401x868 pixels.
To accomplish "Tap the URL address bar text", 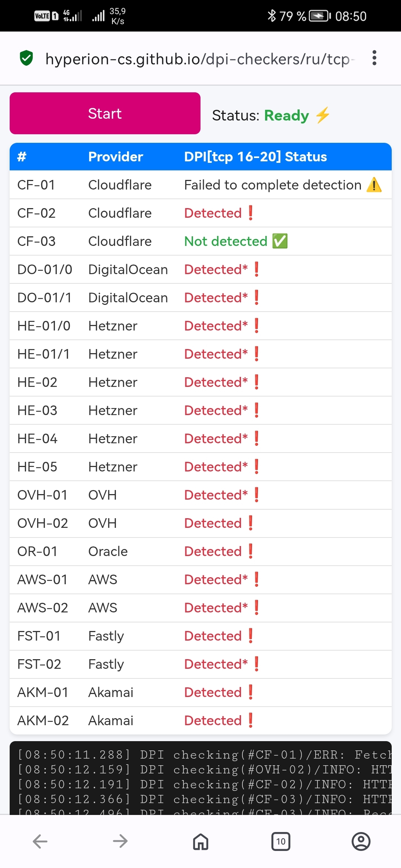I will point(198,59).
